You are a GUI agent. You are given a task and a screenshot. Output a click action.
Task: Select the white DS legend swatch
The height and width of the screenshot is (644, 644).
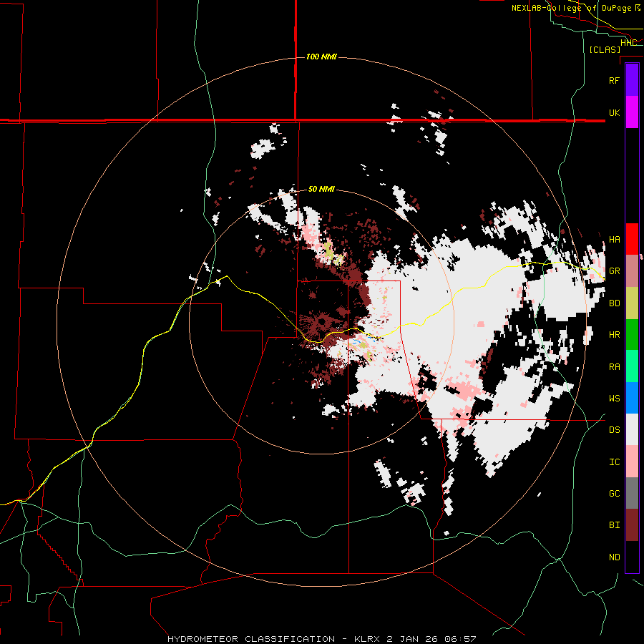coord(632,429)
